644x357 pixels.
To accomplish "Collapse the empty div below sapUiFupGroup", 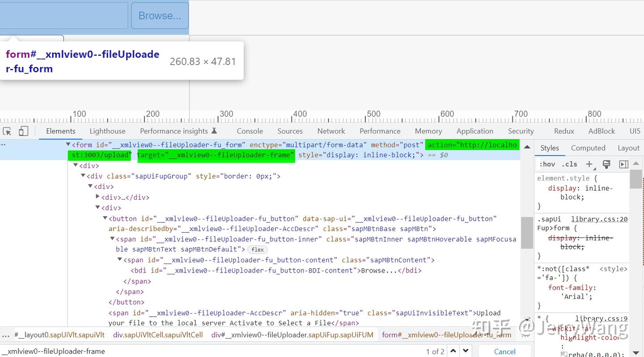I will (x=90, y=186).
